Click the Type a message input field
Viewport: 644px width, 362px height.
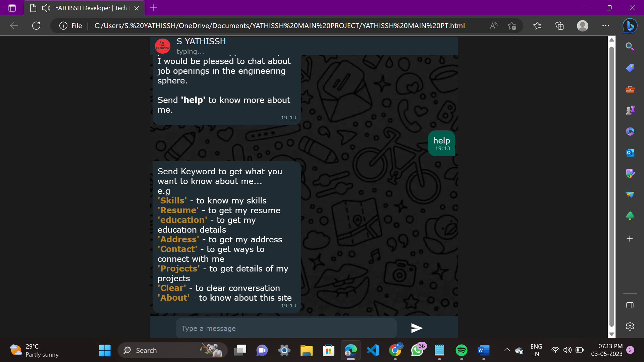[x=286, y=328]
